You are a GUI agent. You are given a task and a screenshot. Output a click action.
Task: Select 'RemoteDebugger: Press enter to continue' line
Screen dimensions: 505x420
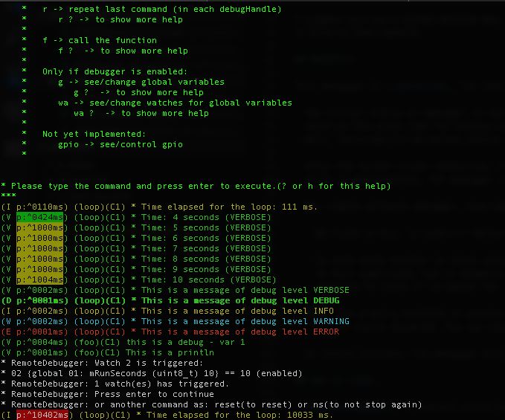tap(107, 394)
